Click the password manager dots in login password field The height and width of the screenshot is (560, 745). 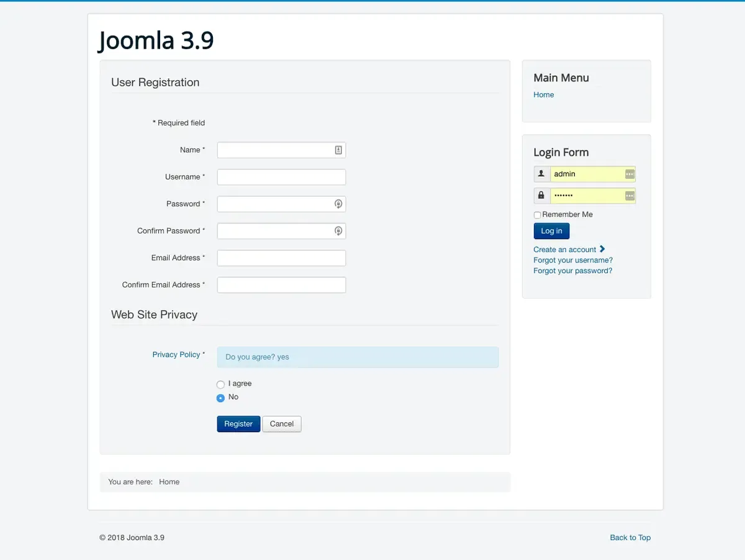[x=630, y=196]
